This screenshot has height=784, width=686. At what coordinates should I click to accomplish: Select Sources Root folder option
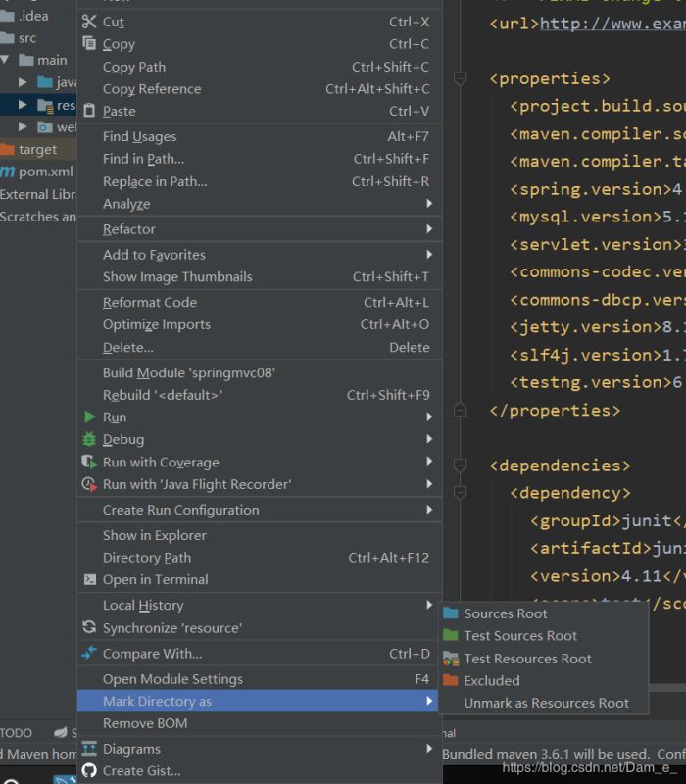coord(505,613)
